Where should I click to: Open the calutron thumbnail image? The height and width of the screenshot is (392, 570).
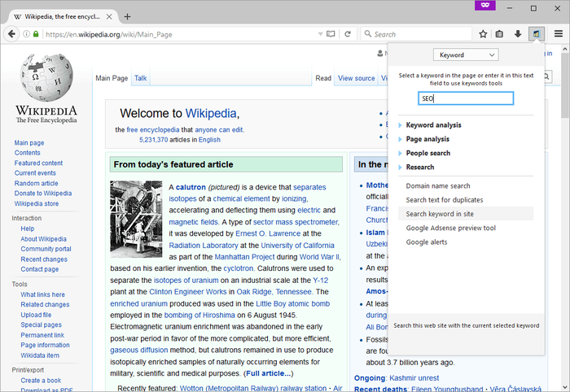[136, 220]
